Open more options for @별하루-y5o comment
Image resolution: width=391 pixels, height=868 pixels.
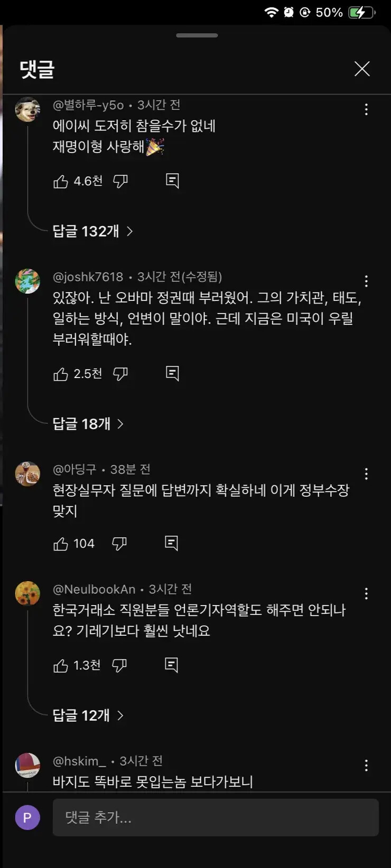(366, 110)
